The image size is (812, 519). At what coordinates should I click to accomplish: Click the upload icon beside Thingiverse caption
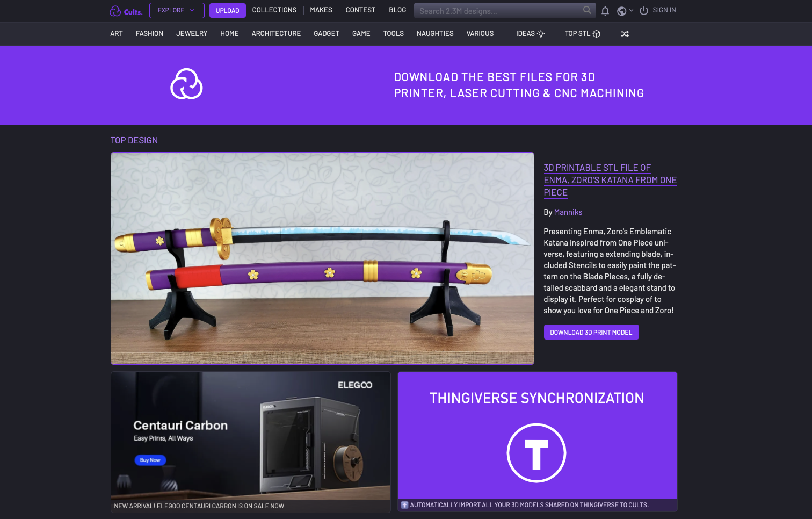coord(405,505)
